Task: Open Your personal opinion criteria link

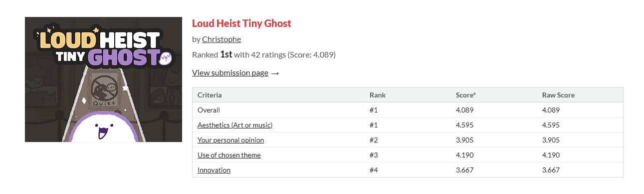Action: point(230,140)
